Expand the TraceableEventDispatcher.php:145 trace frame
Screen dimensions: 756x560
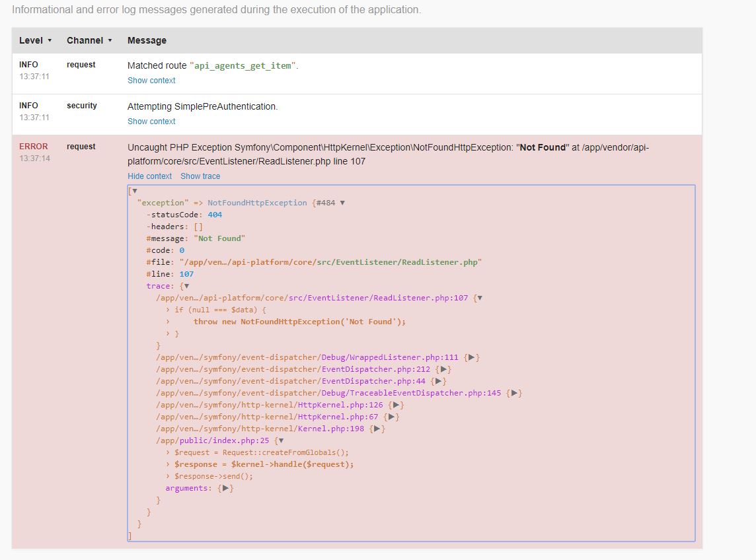click(x=515, y=393)
